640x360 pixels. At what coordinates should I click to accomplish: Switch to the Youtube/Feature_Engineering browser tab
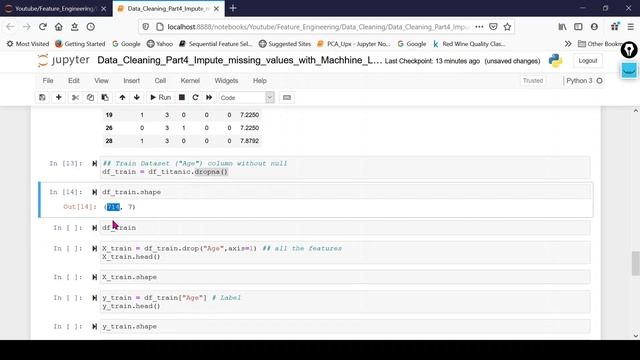56,8
